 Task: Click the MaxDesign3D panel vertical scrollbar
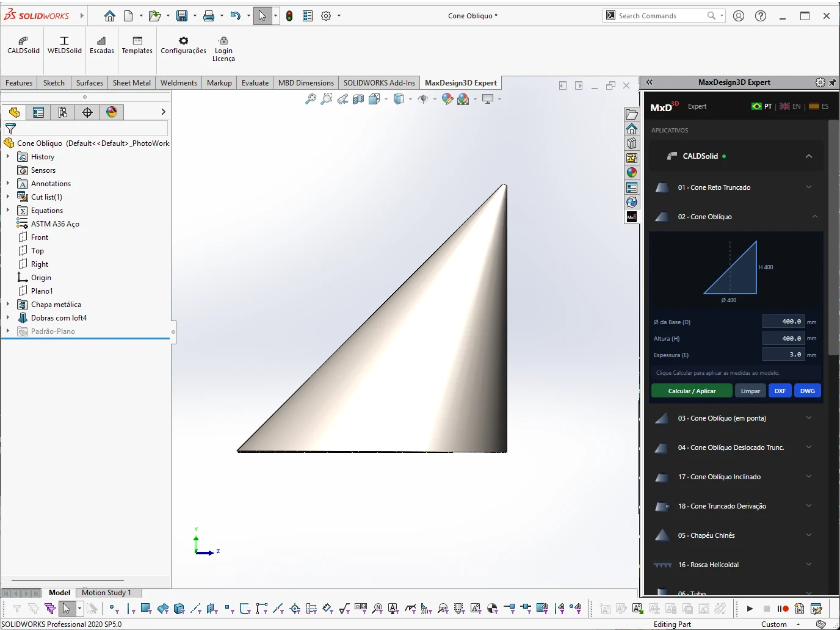pos(833,238)
